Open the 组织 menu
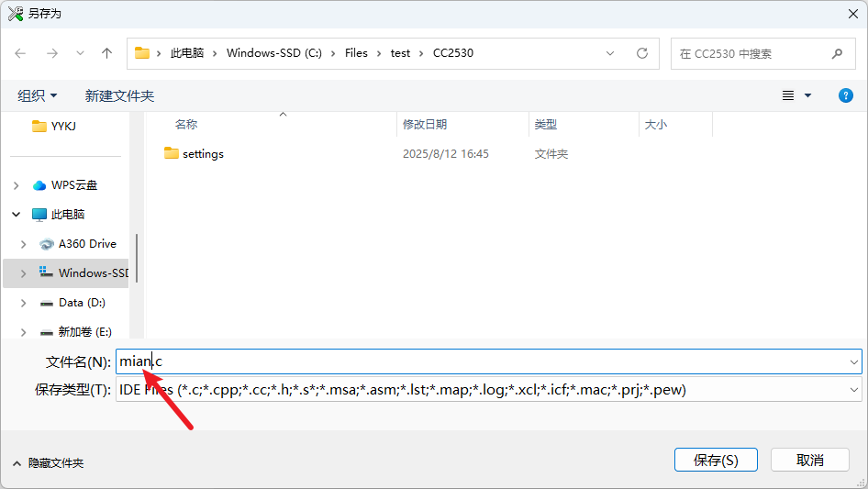 pyautogui.click(x=37, y=95)
